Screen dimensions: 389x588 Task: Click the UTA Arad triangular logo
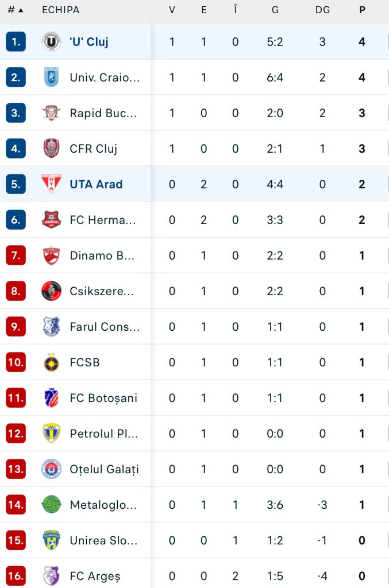point(51,184)
